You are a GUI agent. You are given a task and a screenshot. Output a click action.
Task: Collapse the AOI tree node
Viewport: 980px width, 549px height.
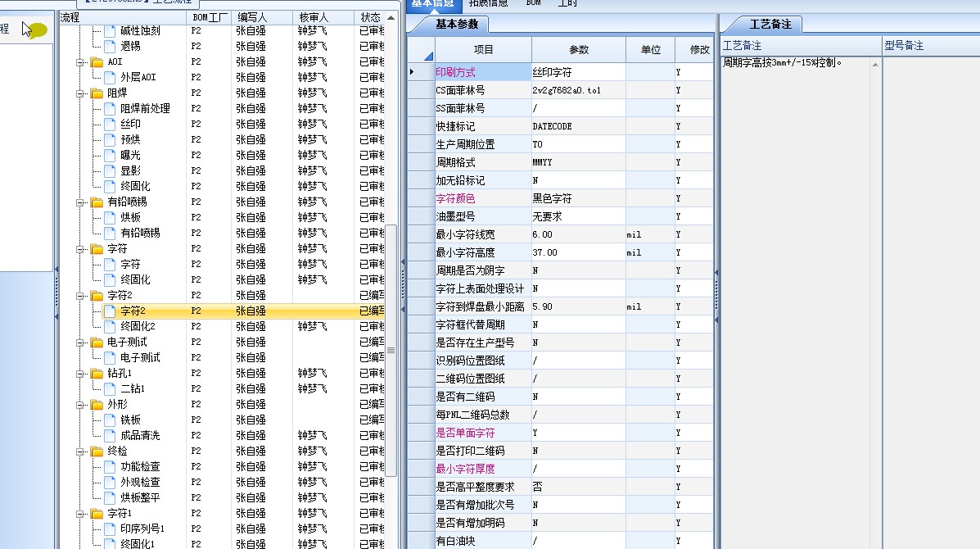(x=80, y=62)
